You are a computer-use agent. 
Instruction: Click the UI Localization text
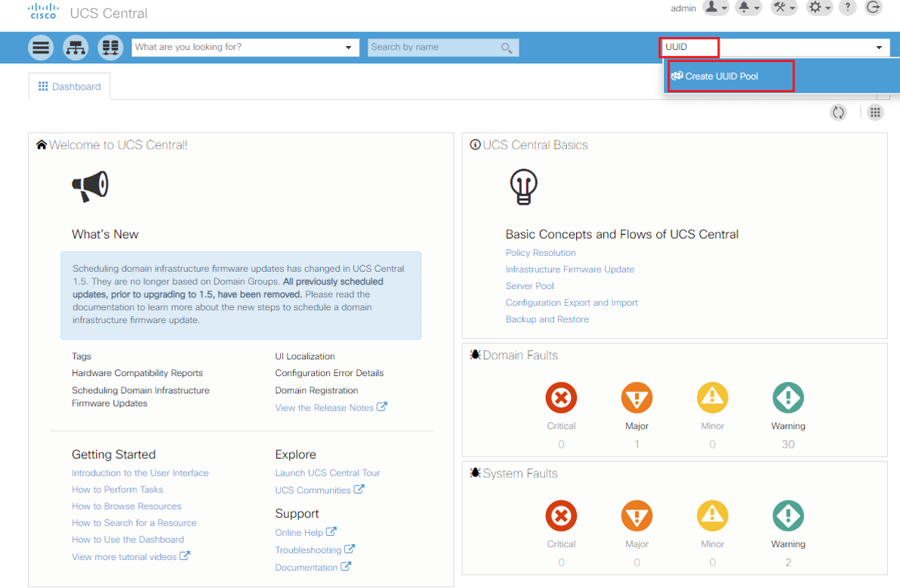305,356
